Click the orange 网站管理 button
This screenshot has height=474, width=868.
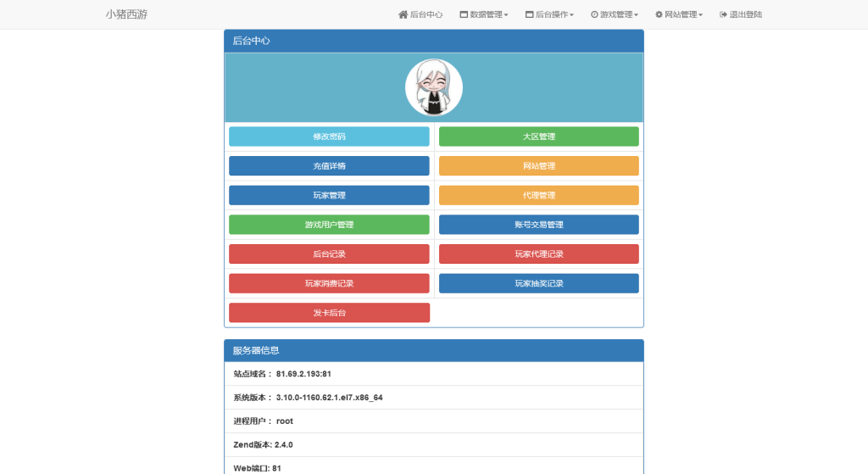tap(539, 165)
